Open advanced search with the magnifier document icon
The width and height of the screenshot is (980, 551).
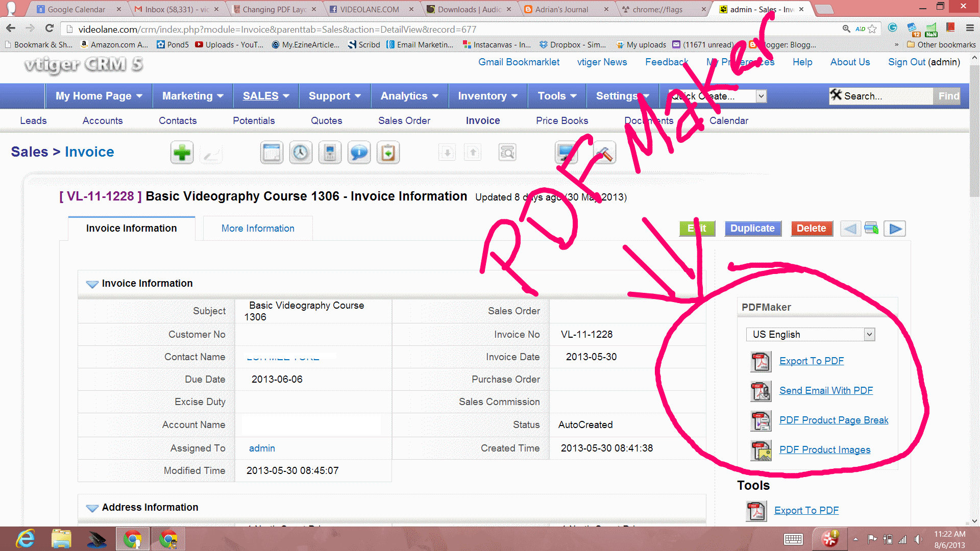[507, 152]
